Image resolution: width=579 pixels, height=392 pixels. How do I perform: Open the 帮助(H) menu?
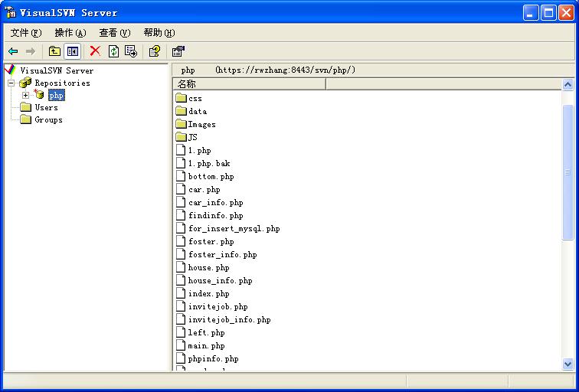tap(159, 33)
